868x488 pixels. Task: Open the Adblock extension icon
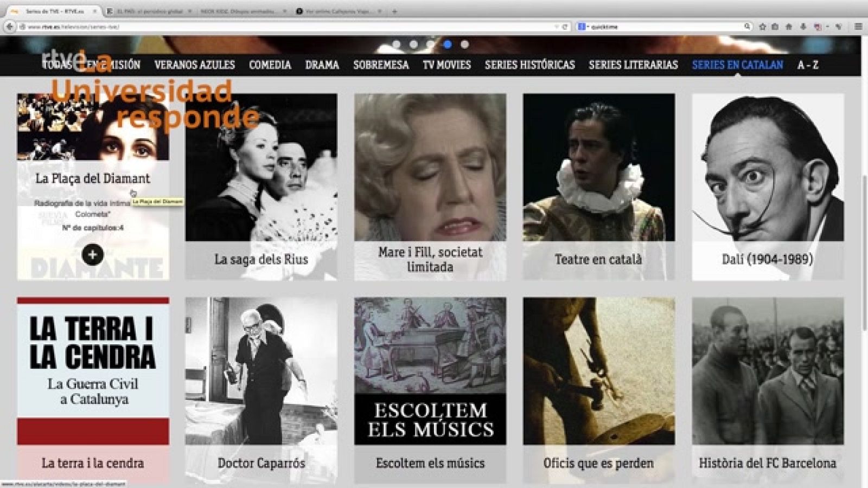(817, 24)
